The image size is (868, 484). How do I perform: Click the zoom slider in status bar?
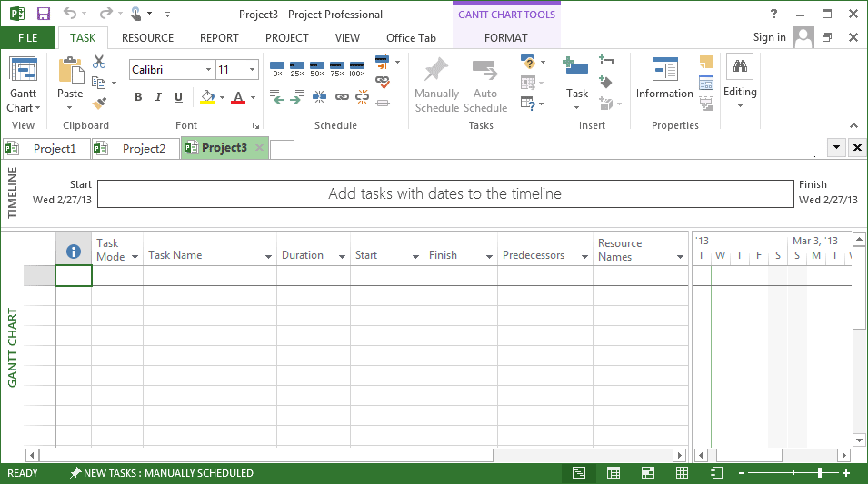tap(820, 473)
